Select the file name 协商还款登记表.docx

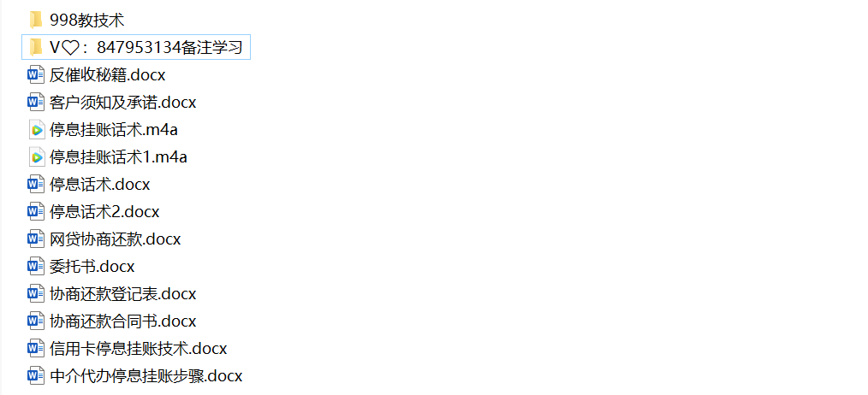[123, 294]
